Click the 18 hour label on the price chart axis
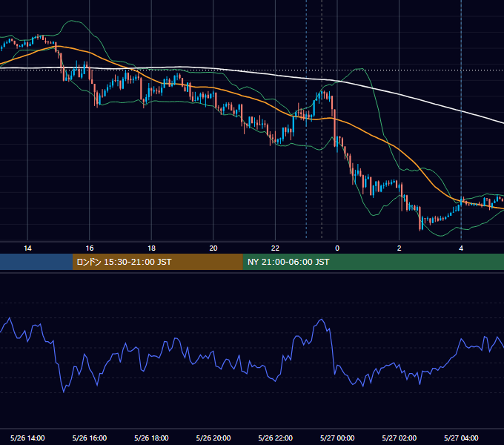Viewport: 504px width, 445px height. tap(151, 248)
